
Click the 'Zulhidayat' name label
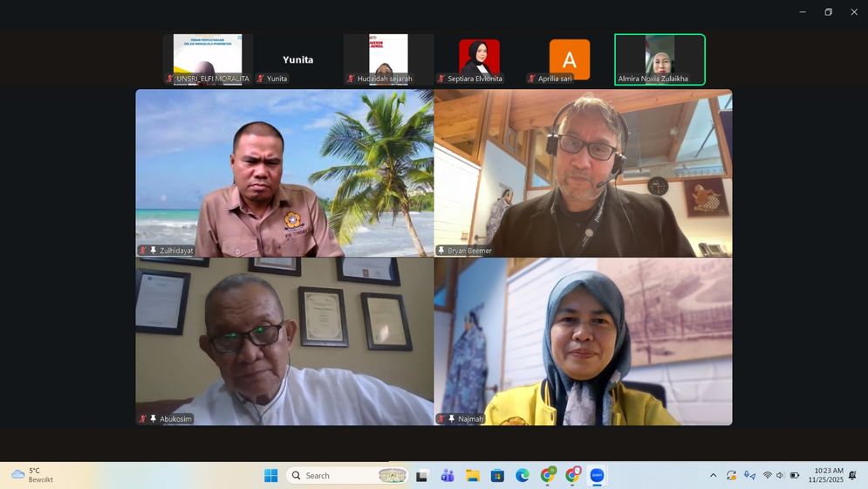[176, 251]
